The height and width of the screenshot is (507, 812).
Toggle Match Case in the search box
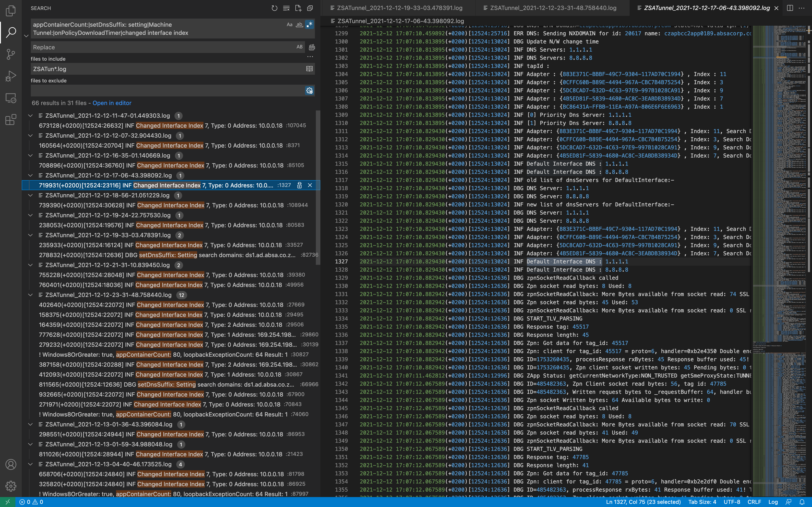pyautogui.click(x=290, y=24)
